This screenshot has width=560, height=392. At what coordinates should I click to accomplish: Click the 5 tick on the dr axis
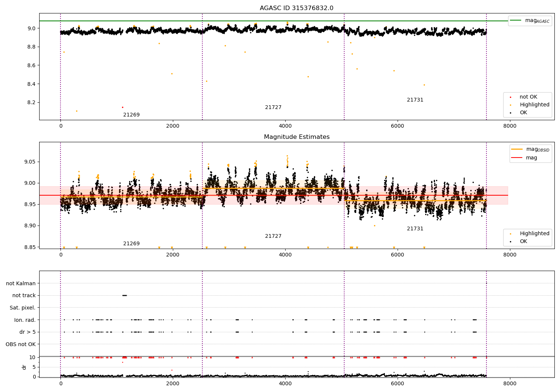point(34,367)
